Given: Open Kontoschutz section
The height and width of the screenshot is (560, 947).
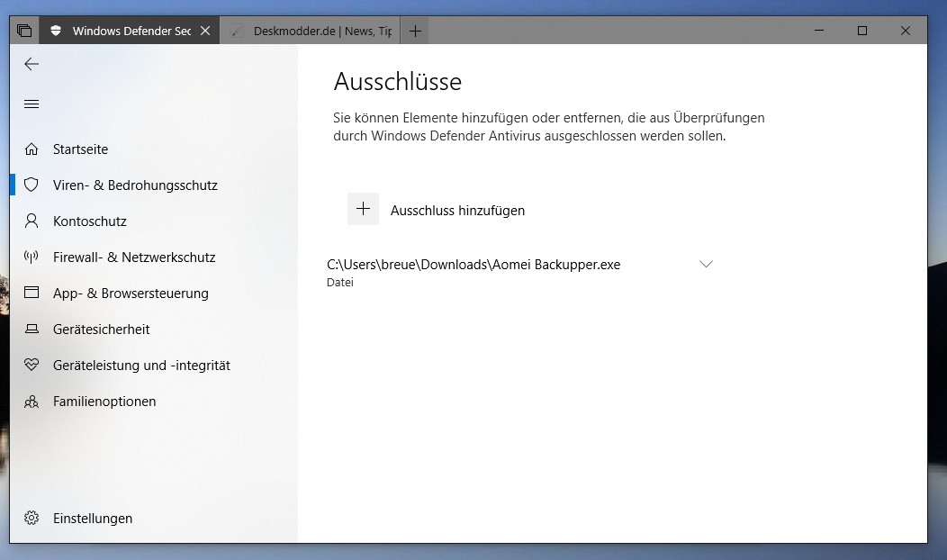Looking at the screenshot, I should click(90, 221).
